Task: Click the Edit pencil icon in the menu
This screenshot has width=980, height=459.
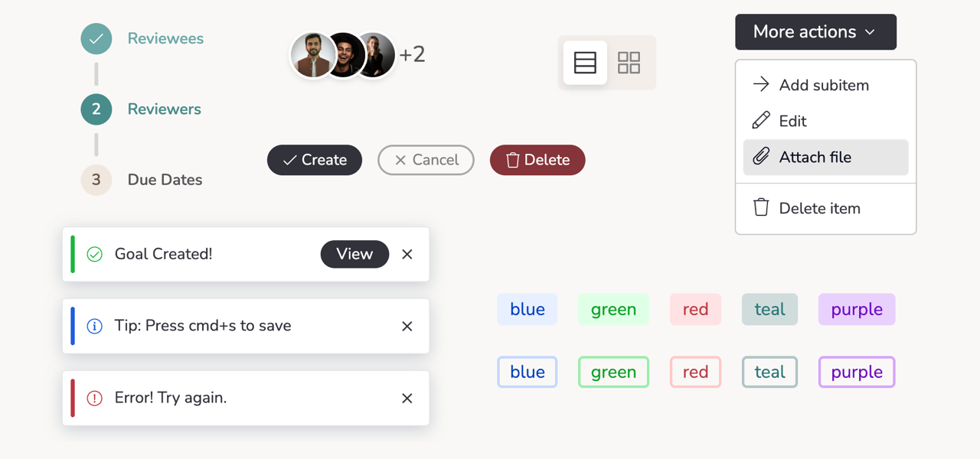Action: pos(761,120)
